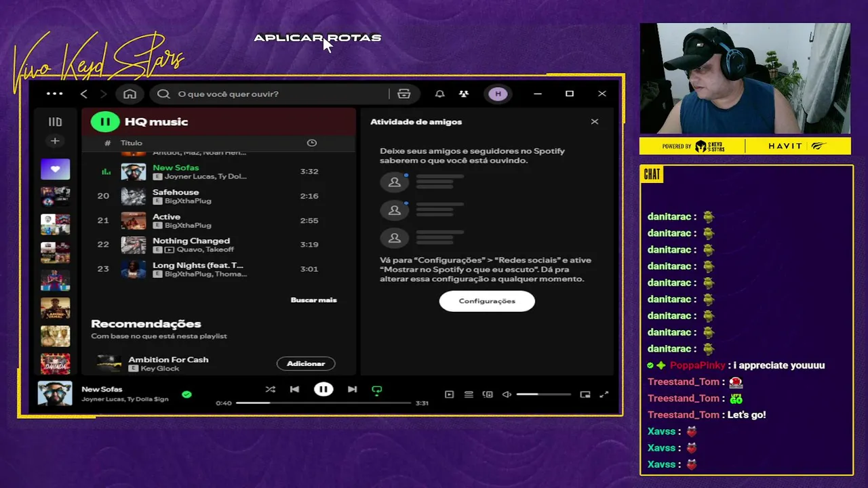Click PoppaPinky chat username
Image resolution: width=868 pixels, height=488 pixels.
coord(697,365)
